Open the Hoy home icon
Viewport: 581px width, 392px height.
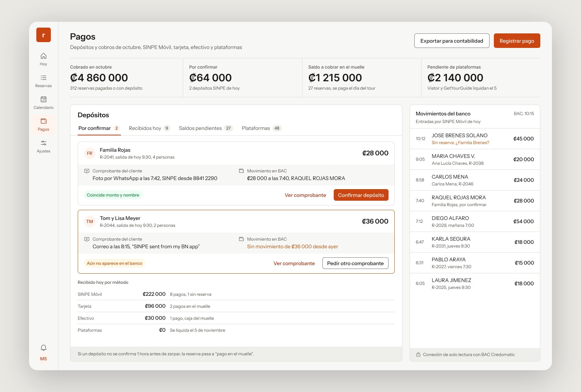click(44, 56)
